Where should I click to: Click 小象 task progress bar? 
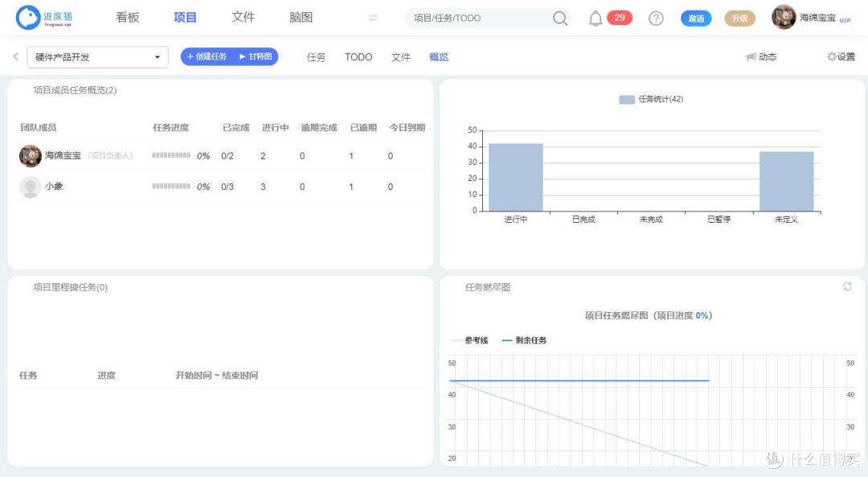coord(171,186)
